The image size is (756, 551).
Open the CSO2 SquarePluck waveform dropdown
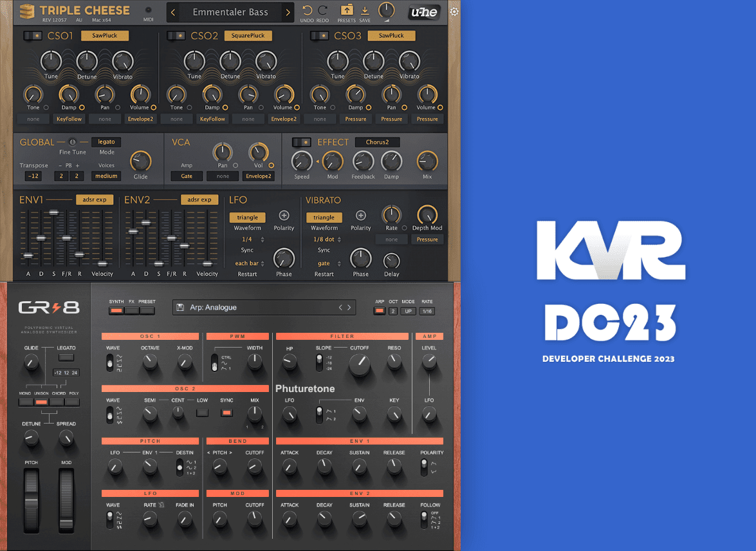(x=248, y=36)
